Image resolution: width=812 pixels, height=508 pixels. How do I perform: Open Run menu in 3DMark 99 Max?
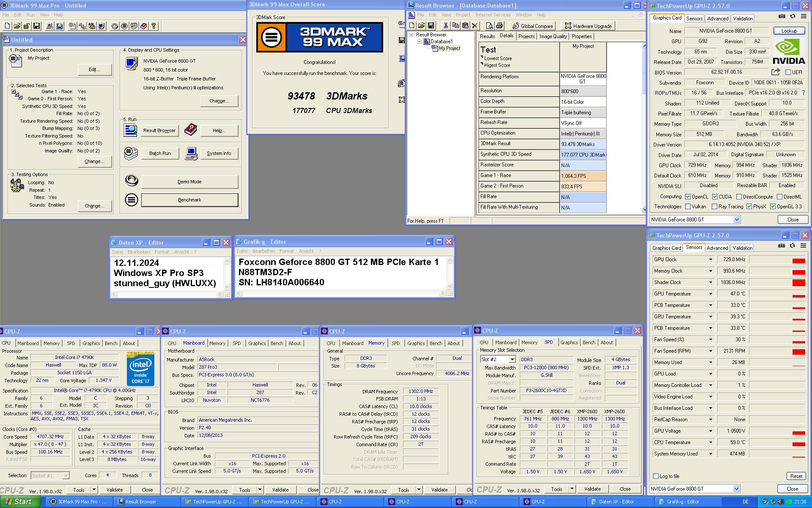[31, 15]
